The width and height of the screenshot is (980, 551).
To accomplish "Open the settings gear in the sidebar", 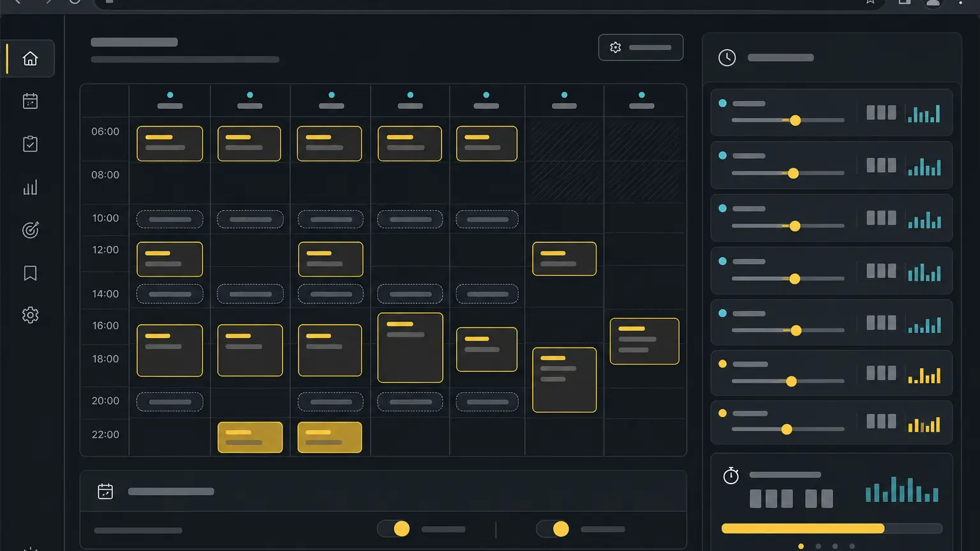I will pyautogui.click(x=30, y=315).
